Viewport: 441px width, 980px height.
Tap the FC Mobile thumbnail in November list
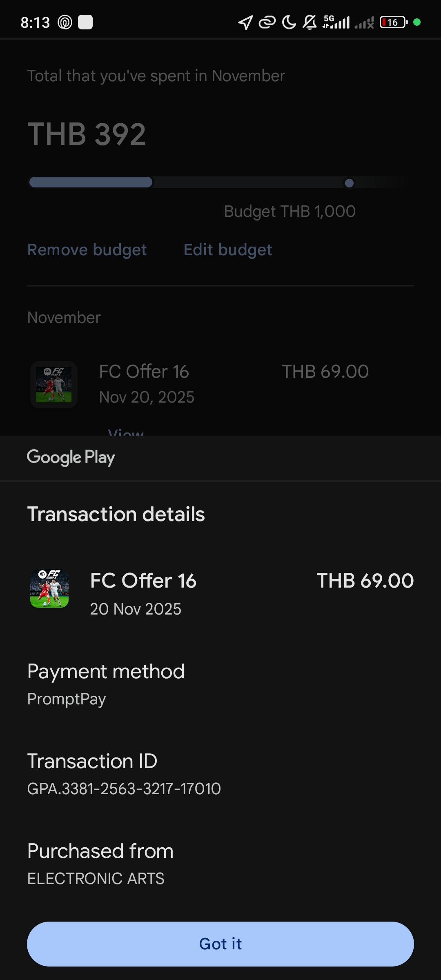click(54, 385)
